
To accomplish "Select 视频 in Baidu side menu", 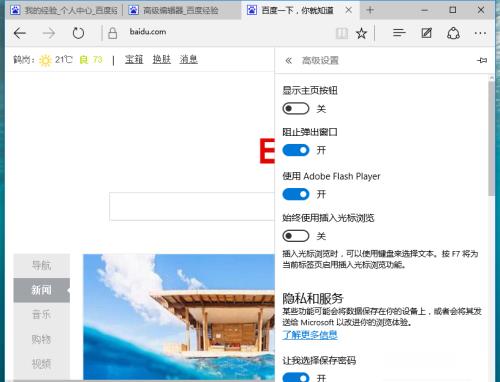I will 42,364.
